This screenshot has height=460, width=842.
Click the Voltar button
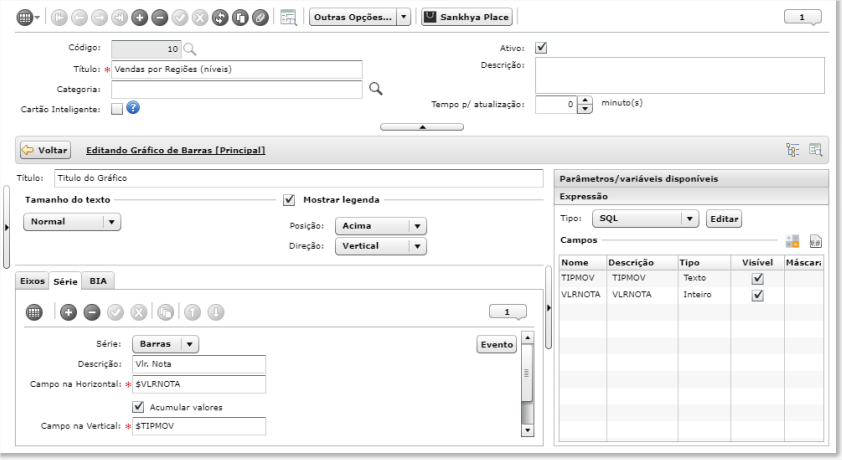click(x=46, y=150)
